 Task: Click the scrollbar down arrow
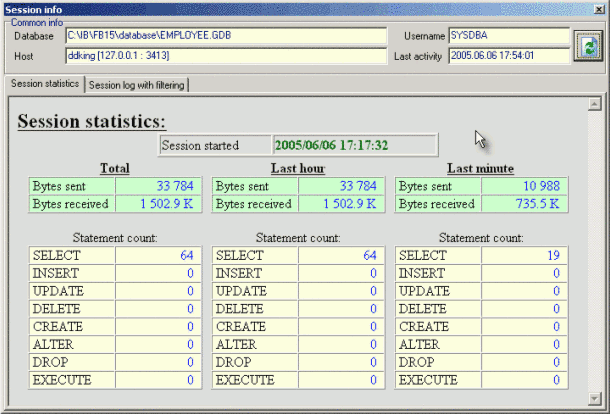[x=596, y=398]
